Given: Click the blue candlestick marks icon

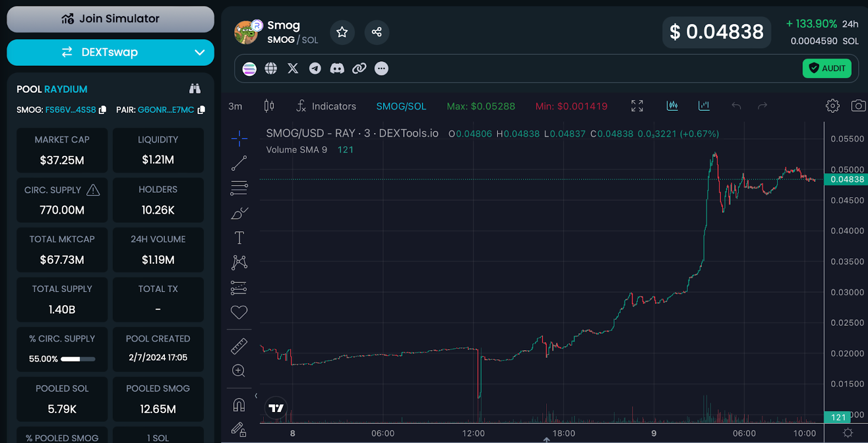Looking at the screenshot, I should pos(672,106).
